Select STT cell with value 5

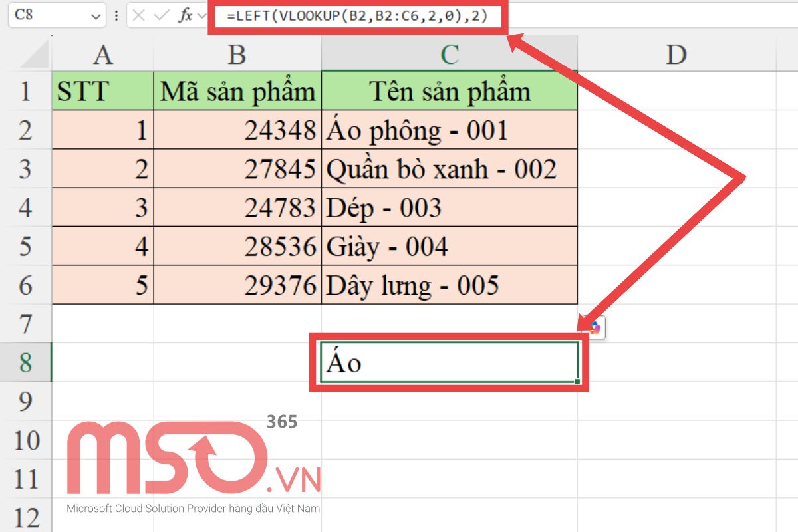(x=103, y=285)
